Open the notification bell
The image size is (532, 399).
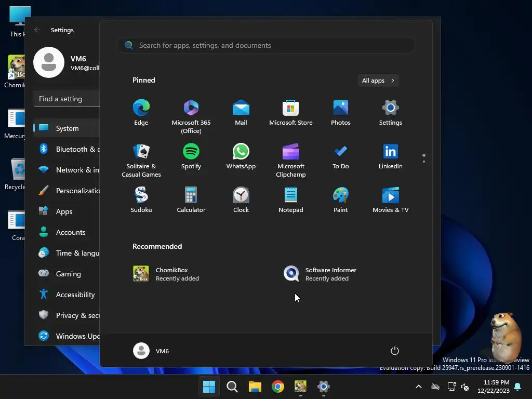(x=518, y=387)
